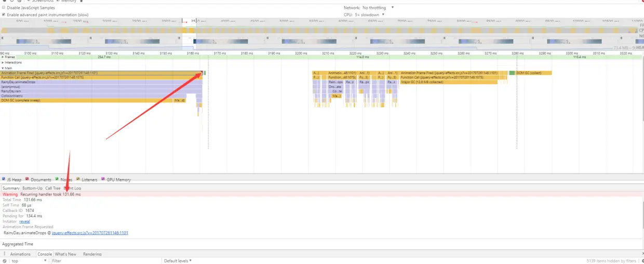Click the Callback ID 1674 value
This screenshot has height=264, width=644.
(x=30, y=210)
